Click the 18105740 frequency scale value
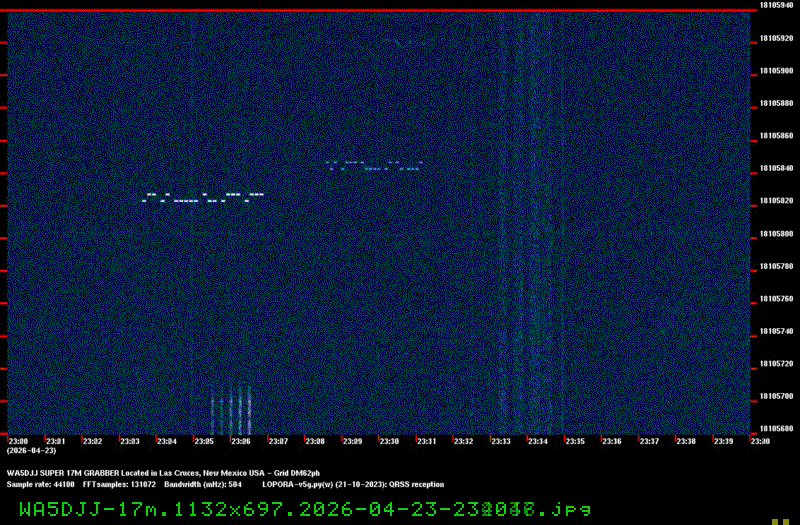This screenshot has height=525, width=800. click(777, 331)
